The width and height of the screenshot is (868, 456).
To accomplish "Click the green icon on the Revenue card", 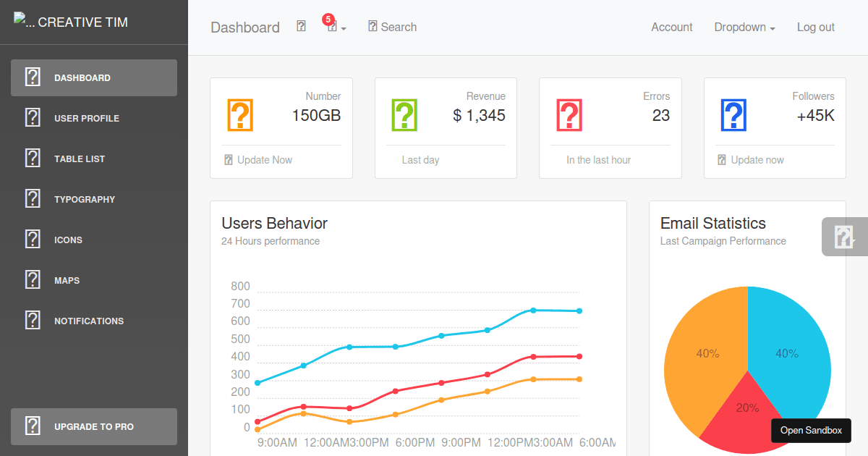I will [x=403, y=114].
